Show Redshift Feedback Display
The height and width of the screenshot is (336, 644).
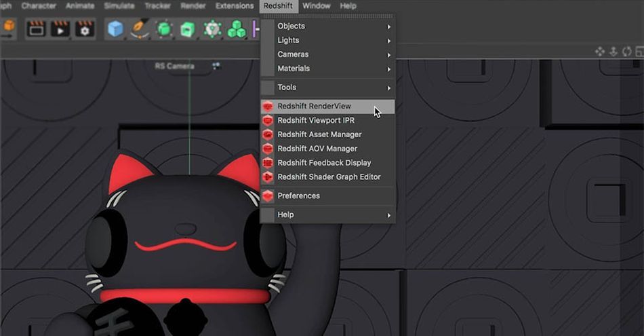[x=328, y=163]
